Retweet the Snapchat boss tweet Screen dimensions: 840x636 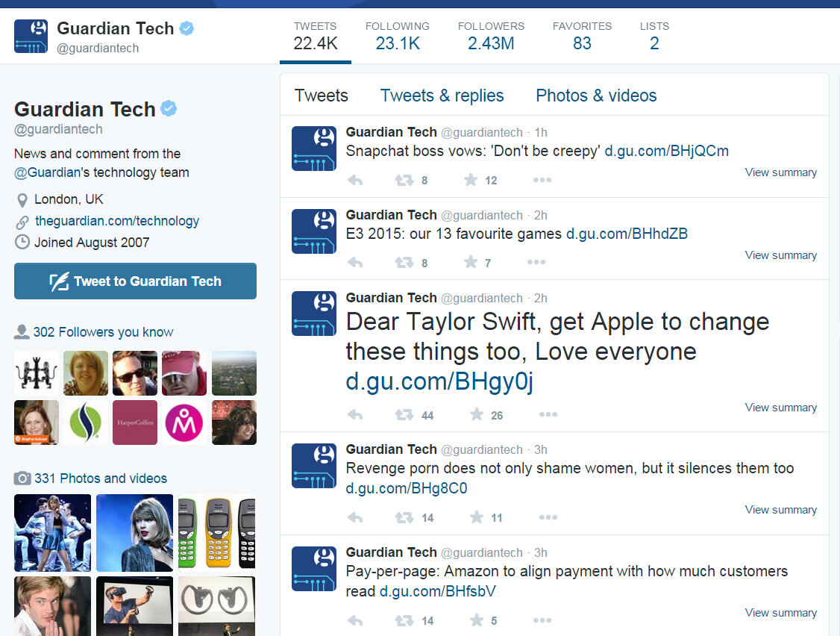(404, 180)
